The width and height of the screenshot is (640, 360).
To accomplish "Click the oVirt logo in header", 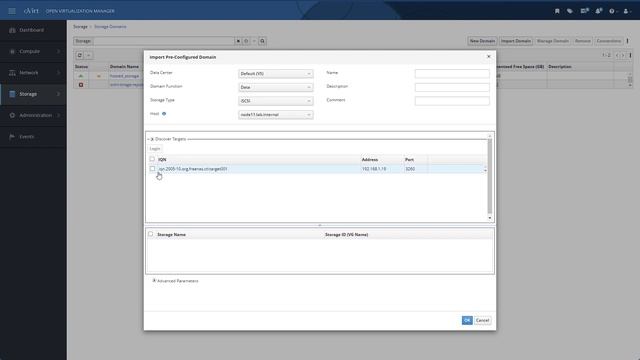I will pyautogui.click(x=31, y=11).
